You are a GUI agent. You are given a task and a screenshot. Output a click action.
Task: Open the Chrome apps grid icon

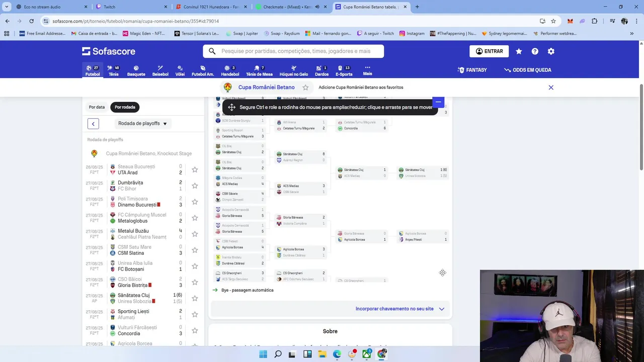(x=7, y=34)
